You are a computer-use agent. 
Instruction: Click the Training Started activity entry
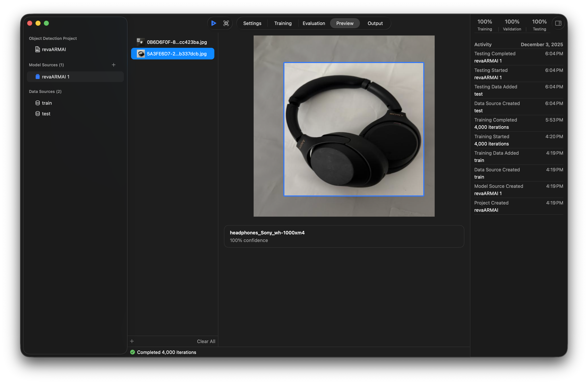click(519, 140)
